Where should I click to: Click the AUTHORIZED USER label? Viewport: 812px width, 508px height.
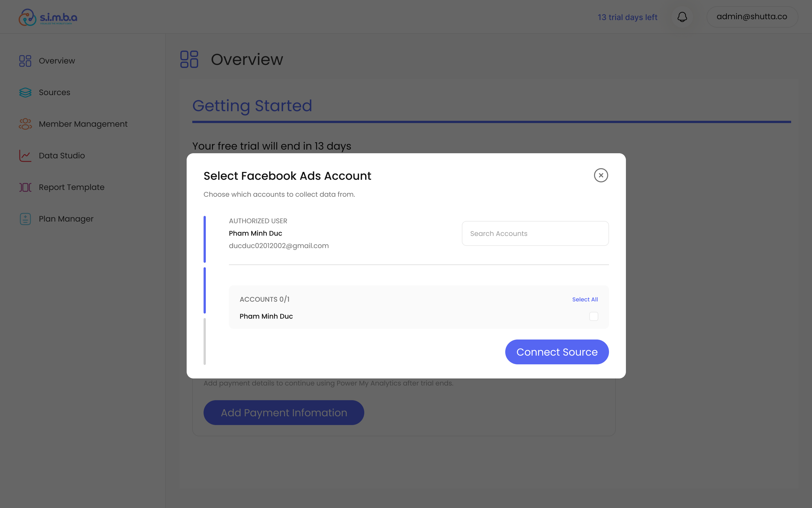pos(258,221)
